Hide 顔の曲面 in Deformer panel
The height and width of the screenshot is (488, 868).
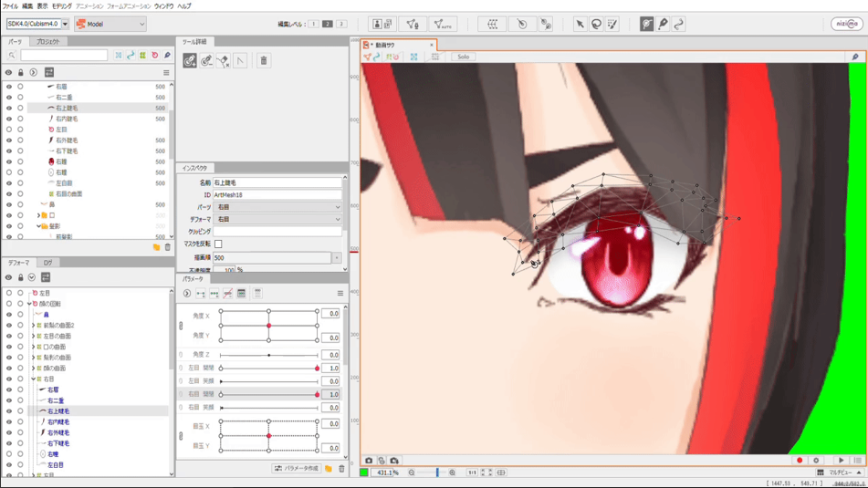(8, 368)
